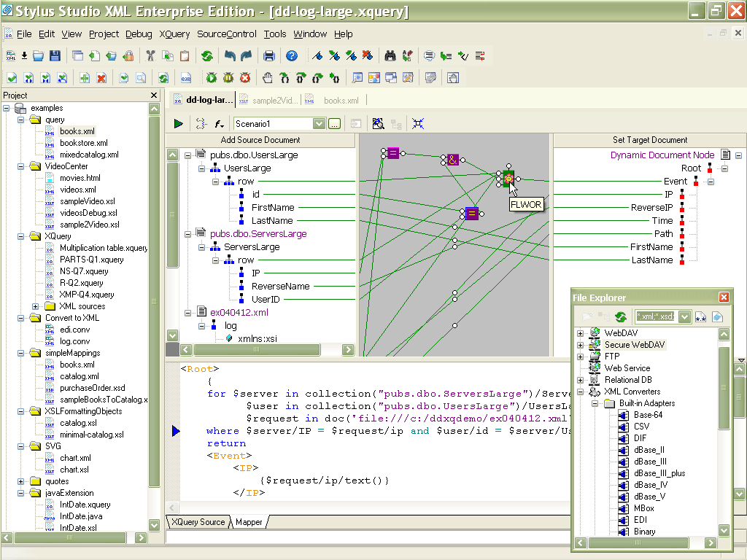Image resolution: width=747 pixels, height=560 pixels.
Task: Click the binoculars Find icon
Action: coord(390,56)
